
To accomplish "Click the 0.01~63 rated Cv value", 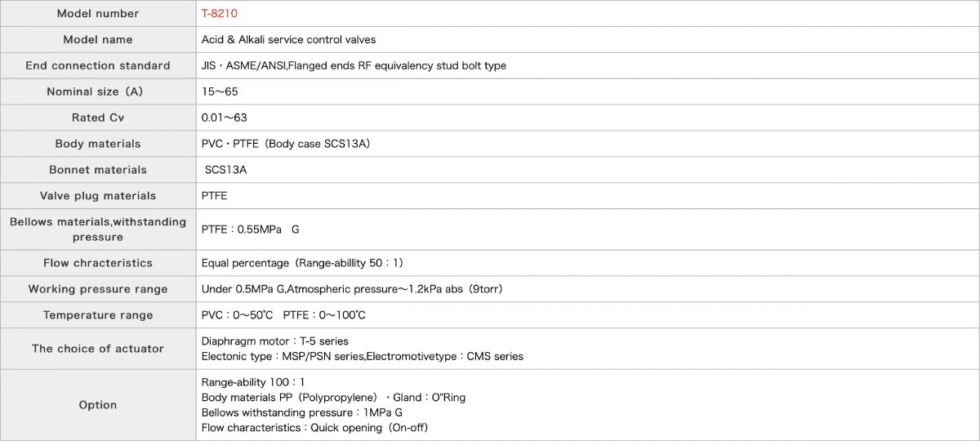I will [x=224, y=118].
